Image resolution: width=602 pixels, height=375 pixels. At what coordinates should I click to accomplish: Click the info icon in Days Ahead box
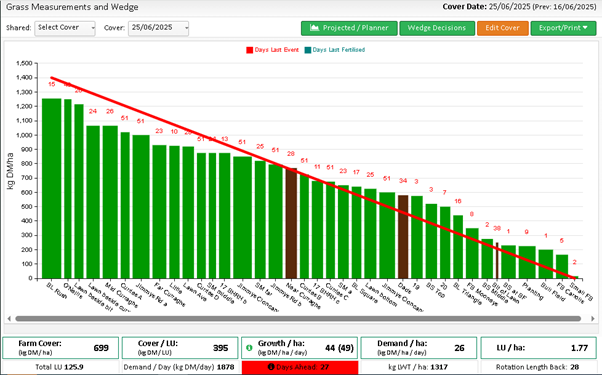tap(271, 367)
